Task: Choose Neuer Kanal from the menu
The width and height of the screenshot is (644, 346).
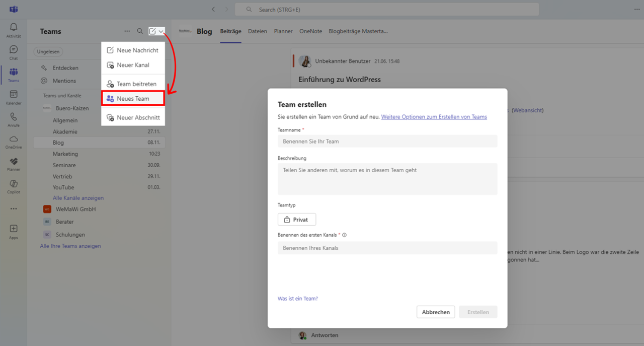Action: point(133,65)
